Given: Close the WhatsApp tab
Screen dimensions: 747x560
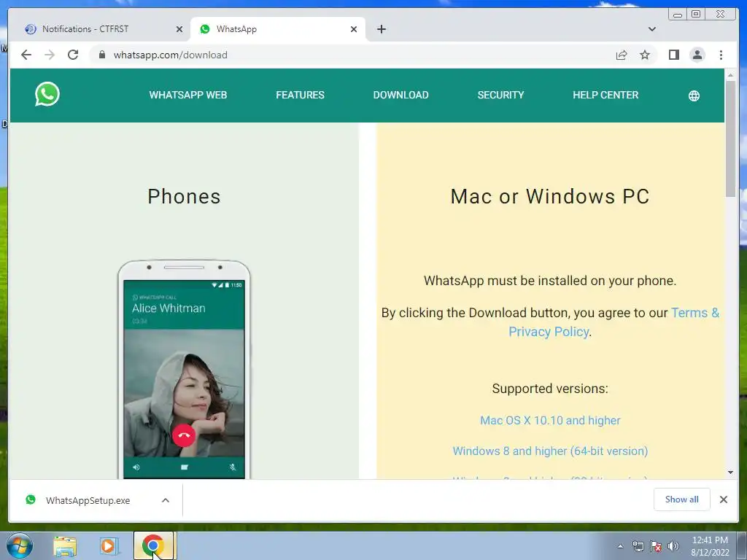Looking at the screenshot, I should (354, 29).
